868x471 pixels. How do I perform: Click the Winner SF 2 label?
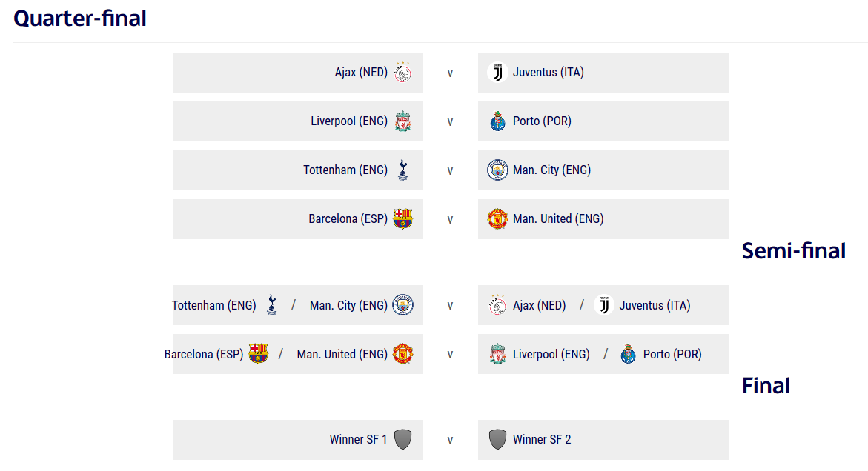point(541,439)
